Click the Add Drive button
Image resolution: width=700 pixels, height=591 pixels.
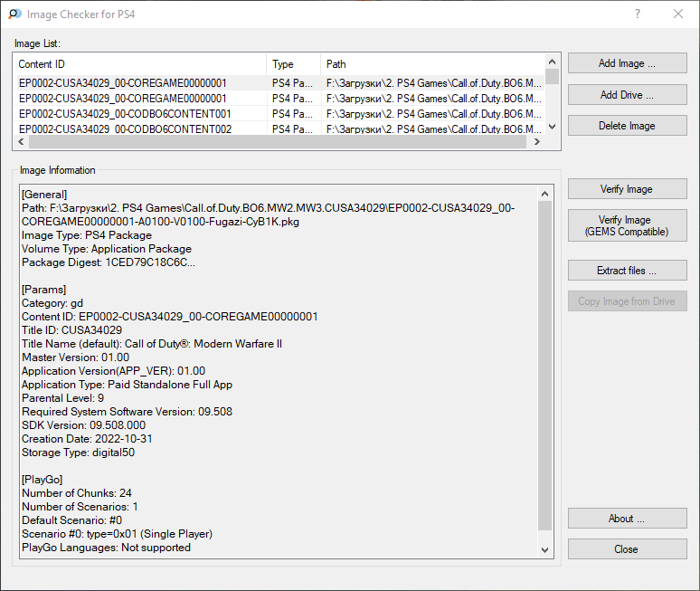(x=628, y=95)
